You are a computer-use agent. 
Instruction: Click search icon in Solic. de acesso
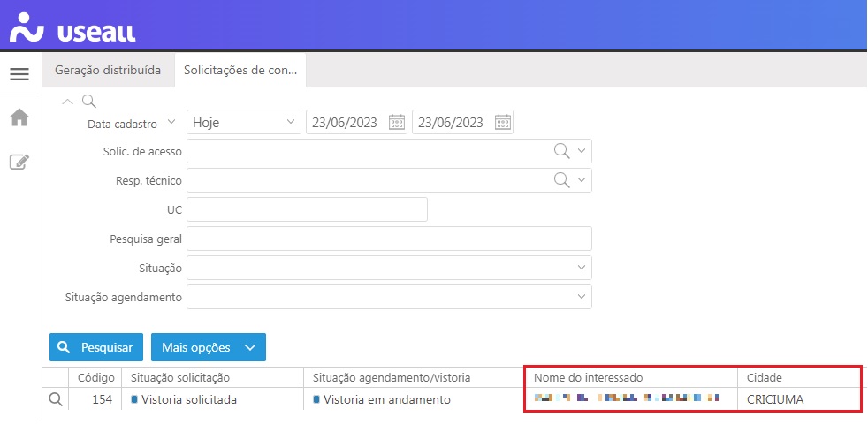click(561, 151)
